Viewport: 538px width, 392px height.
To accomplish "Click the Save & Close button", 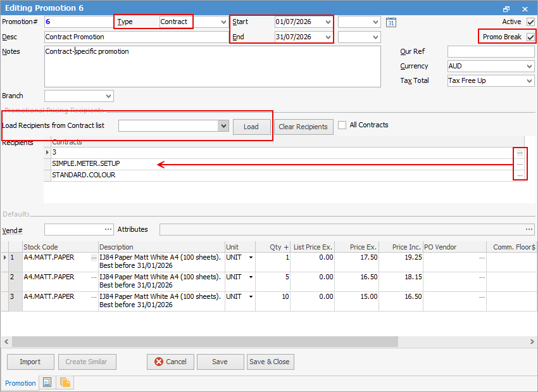I will click(270, 362).
